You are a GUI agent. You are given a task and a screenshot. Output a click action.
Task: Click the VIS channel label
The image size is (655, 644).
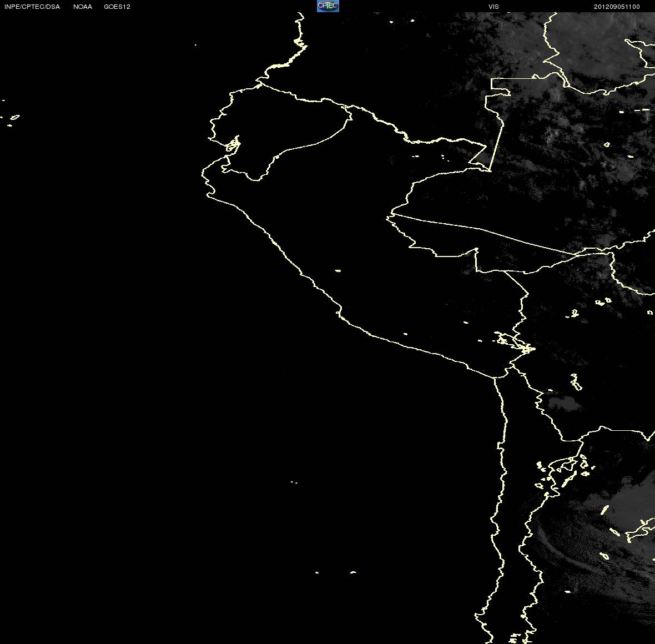(x=494, y=7)
